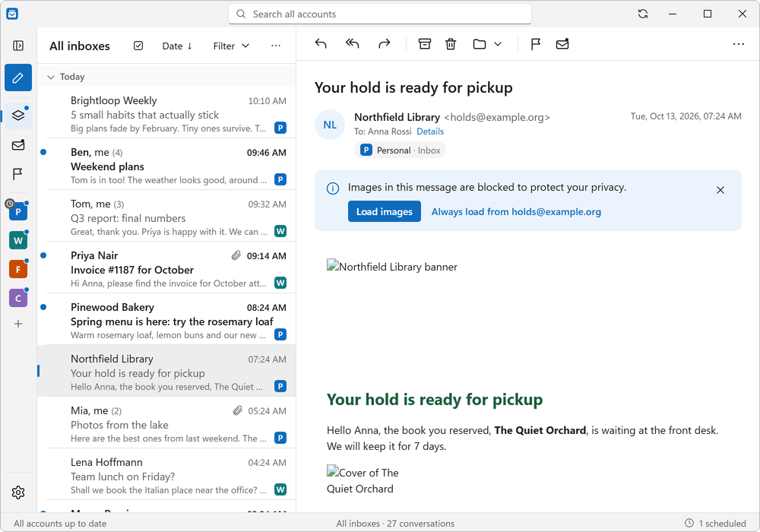
Task: Click the W account badge on Q3 report
Action: pyautogui.click(x=280, y=231)
